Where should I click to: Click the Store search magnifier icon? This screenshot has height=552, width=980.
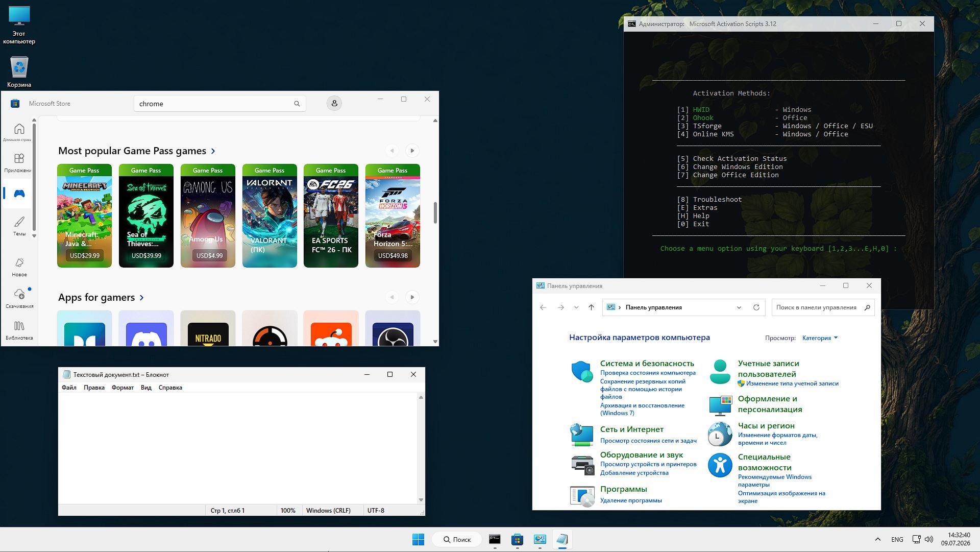pyautogui.click(x=297, y=104)
